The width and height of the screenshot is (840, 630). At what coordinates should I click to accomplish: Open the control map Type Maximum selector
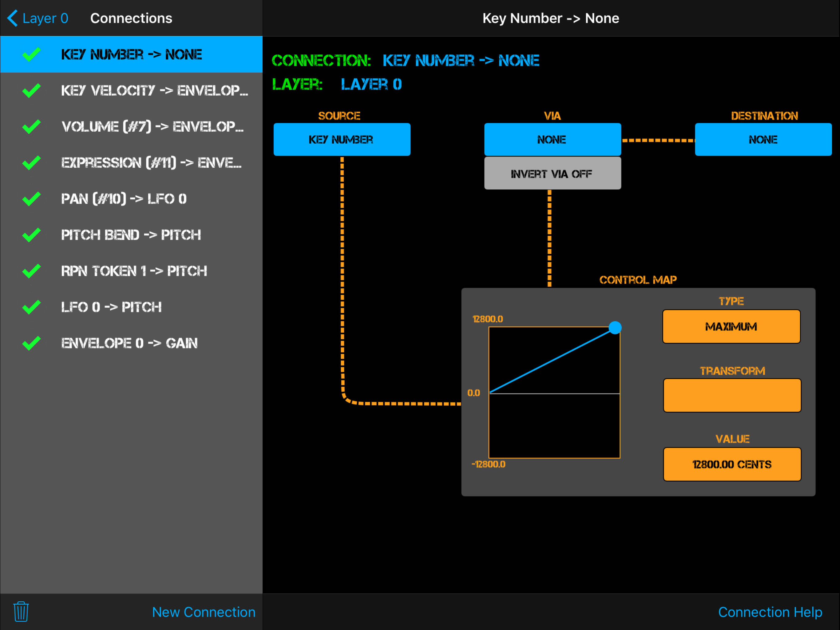click(x=731, y=326)
